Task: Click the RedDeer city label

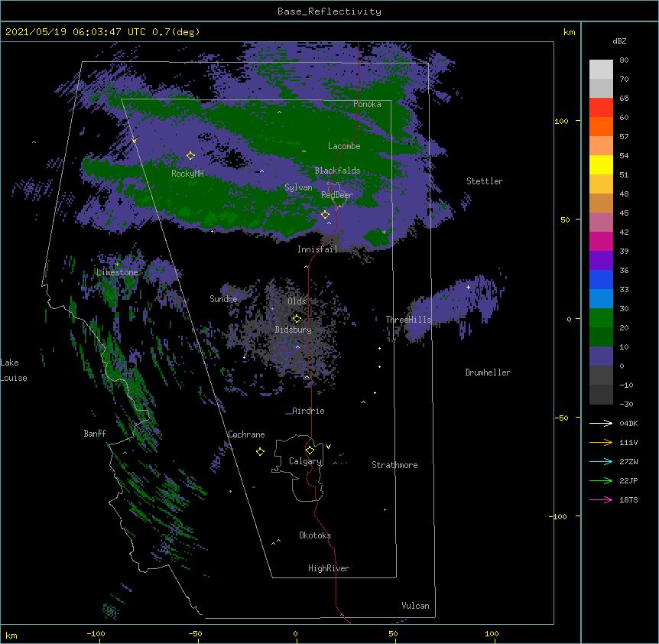Action: click(337, 195)
